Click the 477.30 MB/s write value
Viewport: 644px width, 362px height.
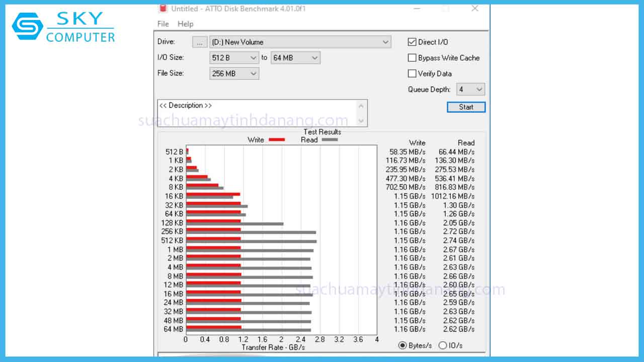(x=406, y=178)
